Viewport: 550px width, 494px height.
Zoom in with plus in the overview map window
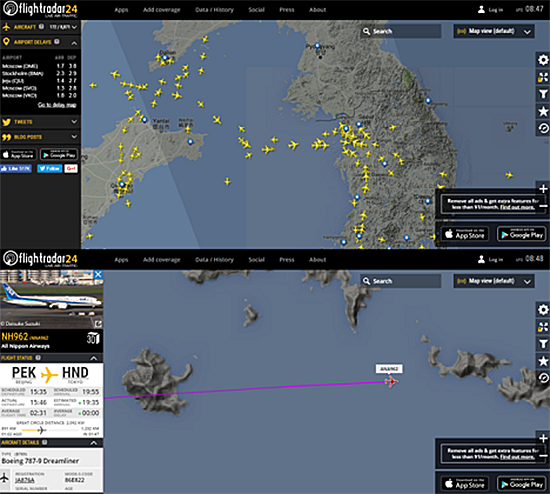(543, 189)
